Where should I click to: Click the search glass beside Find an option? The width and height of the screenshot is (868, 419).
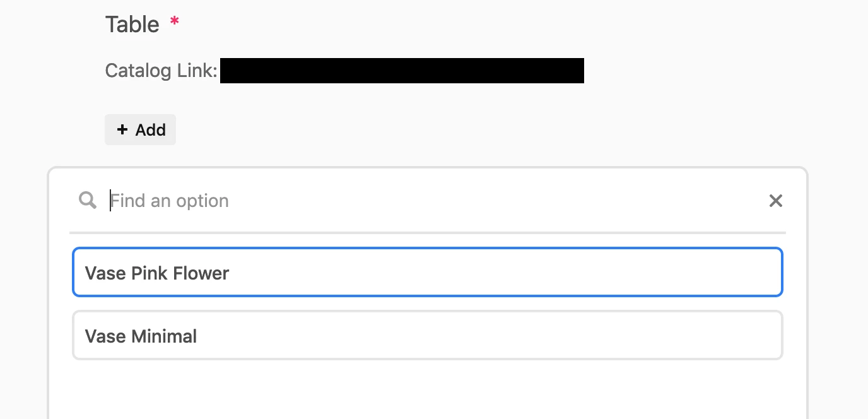88,201
